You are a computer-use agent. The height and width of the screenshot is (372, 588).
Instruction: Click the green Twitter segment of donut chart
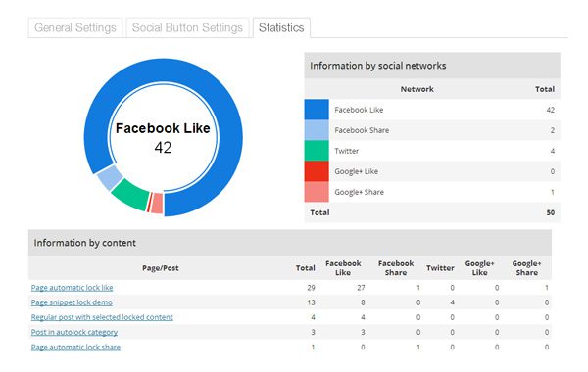[x=132, y=195]
